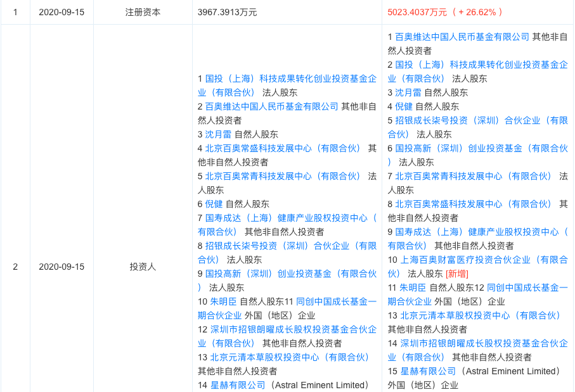The image size is (575, 392).
Task: Open left-column item 11 同创中国成长基金一期合伙企业
Action: pyautogui.click(x=336, y=301)
